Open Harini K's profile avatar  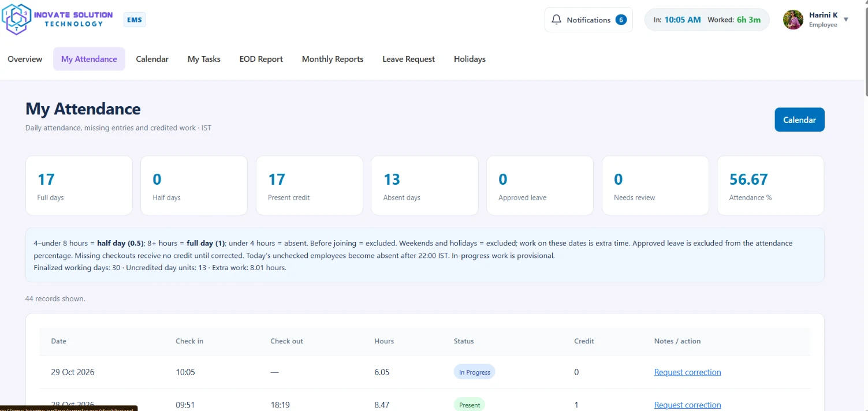tap(793, 20)
